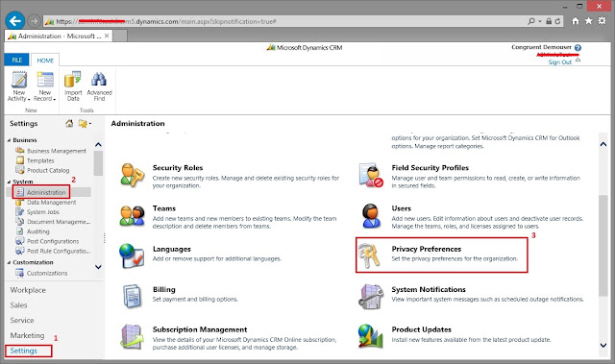Click the browser forward arrow button

(35, 21)
